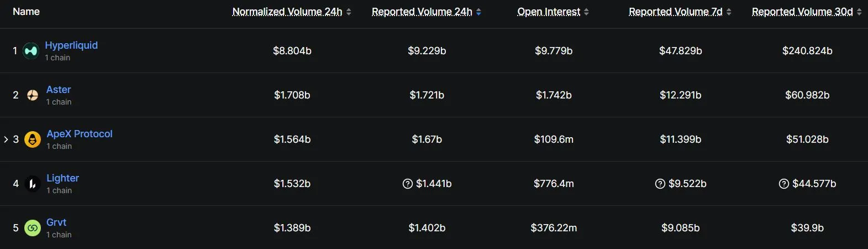Viewport: 868px width, 249px height.
Task: Sort using Reported Volume 7d arrows
Action: coord(729,12)
